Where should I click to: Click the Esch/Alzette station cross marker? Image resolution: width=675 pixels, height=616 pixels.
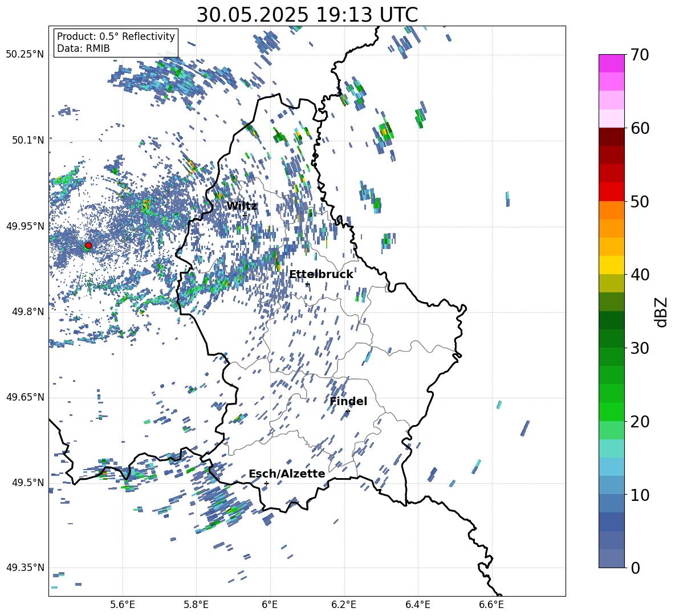tap(266, 483)
